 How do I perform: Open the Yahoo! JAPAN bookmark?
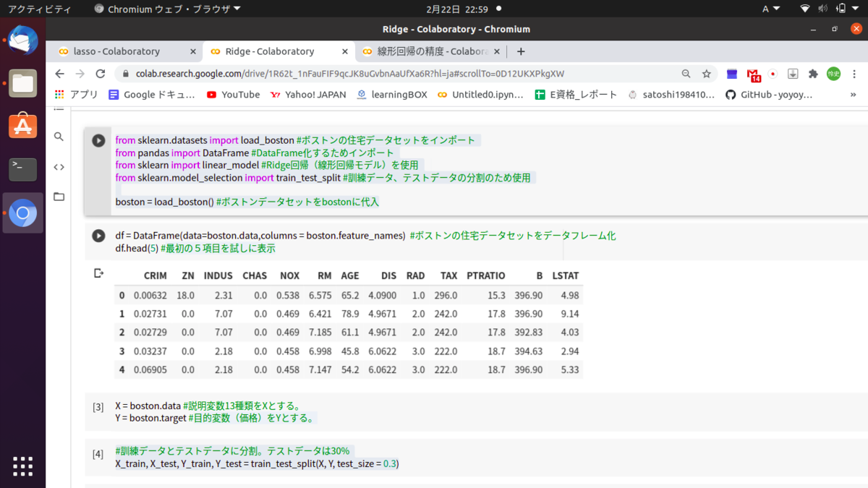[308, 95]
